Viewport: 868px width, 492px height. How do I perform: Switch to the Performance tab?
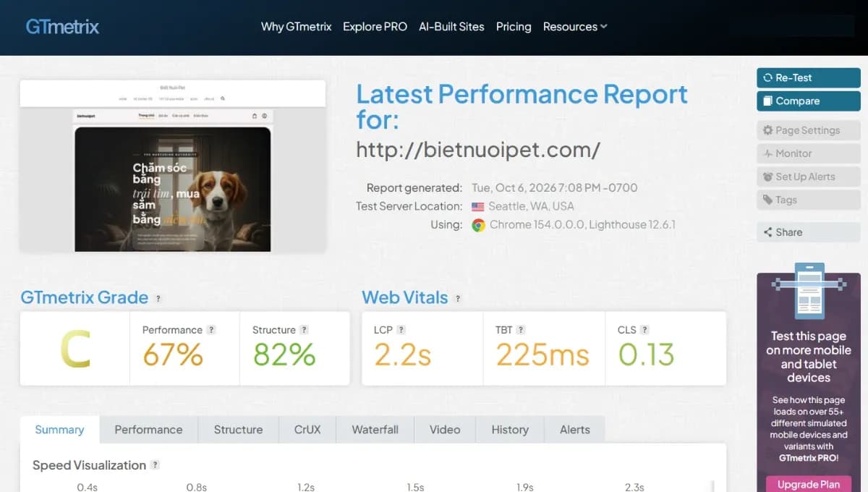[x=148, y=430]
